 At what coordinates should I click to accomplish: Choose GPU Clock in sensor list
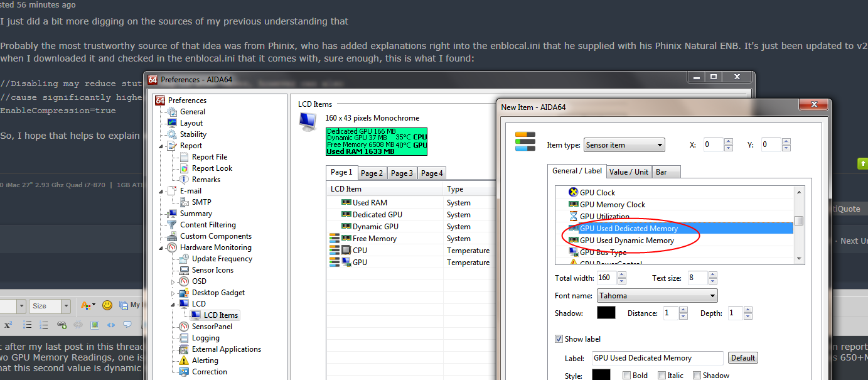coord(597,193)
